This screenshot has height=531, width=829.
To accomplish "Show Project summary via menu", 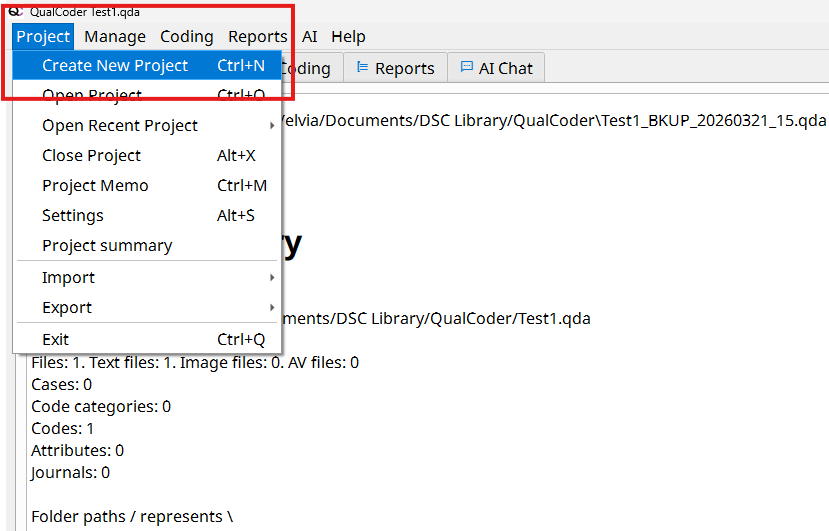I will click(107, 246).
